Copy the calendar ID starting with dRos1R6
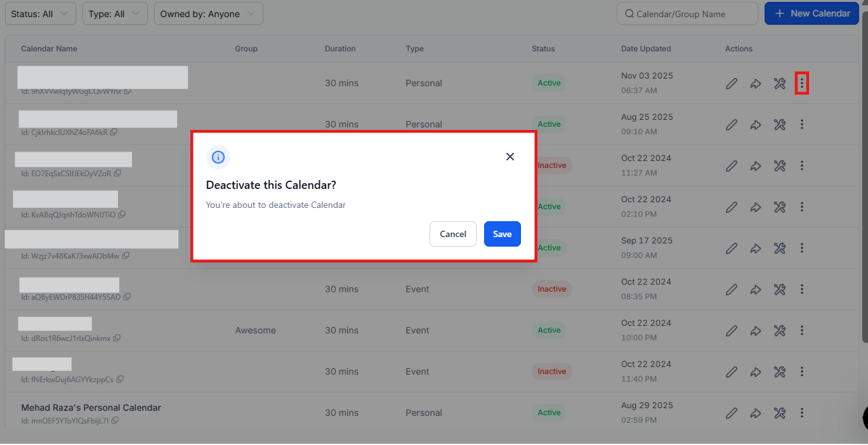The height and width of the screenshot is (445, 868). [117, 339]
